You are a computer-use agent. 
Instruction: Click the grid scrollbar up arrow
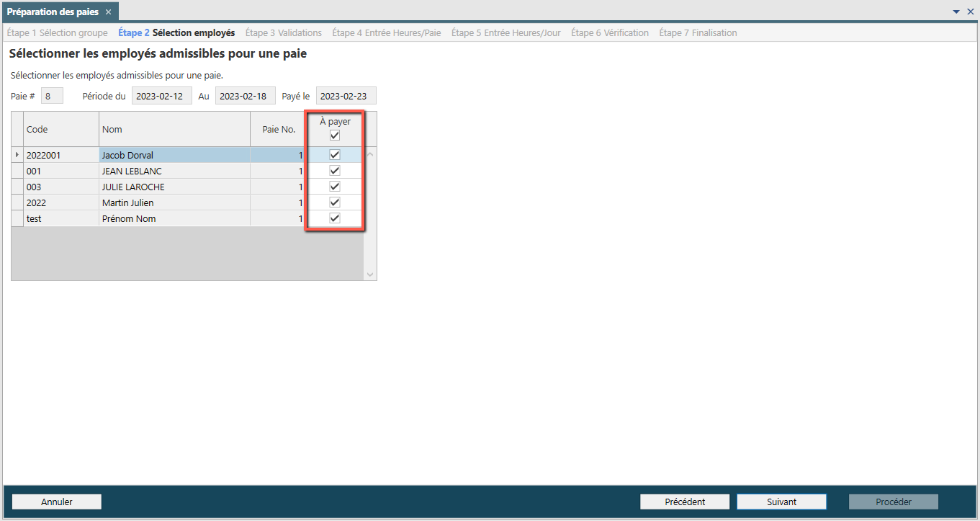(370, 153)
